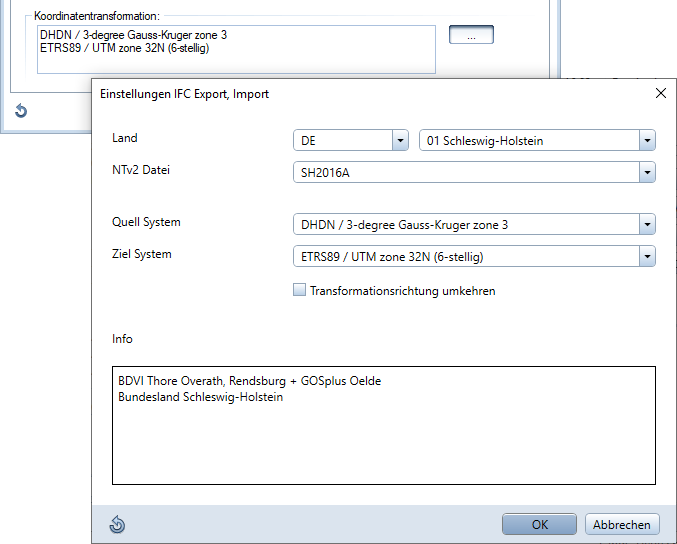Click the reset arrow in the background panel
This screenshot has height=544, width=677.
[x=20, y=111]
